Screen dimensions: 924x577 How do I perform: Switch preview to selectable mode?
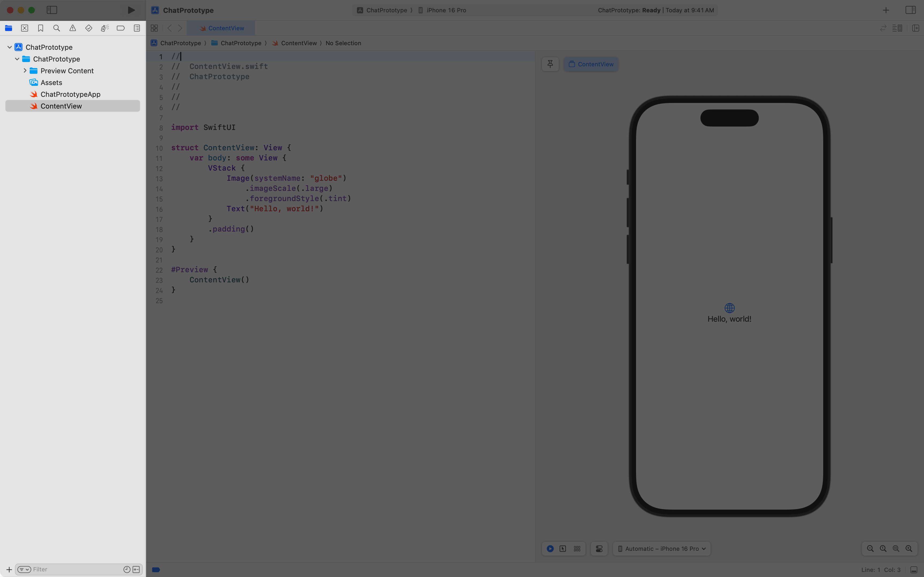[x=563, y=548]
